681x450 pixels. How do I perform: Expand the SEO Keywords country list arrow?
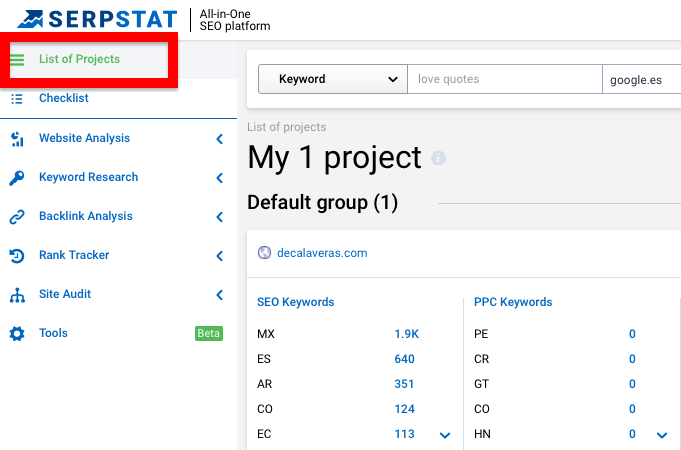(445, 435)
